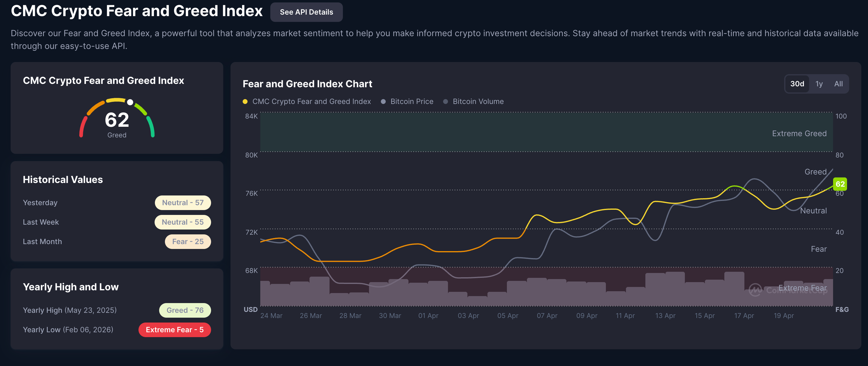Click the Neutral - 55 Last Week badge
The width and height of the screenshot is (868, 366).
point(183,222)
